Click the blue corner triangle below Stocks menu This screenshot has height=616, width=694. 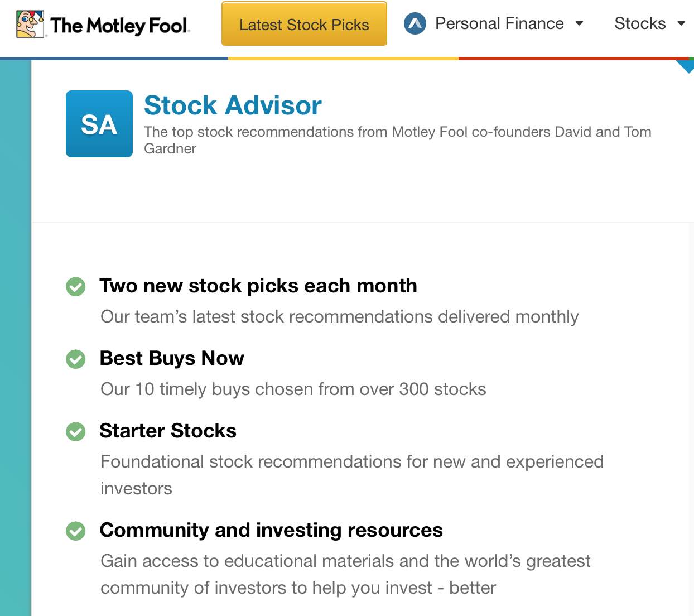point(687,65)
